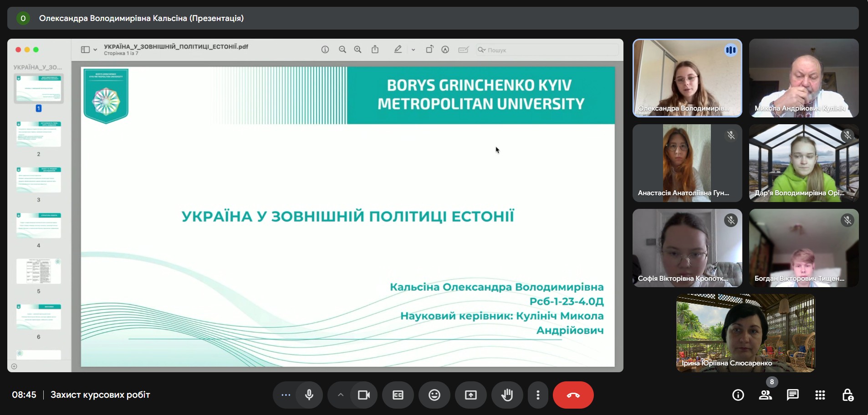Open the activities grid icon
This screenshot has height=415, width=868.
(820, 395)
